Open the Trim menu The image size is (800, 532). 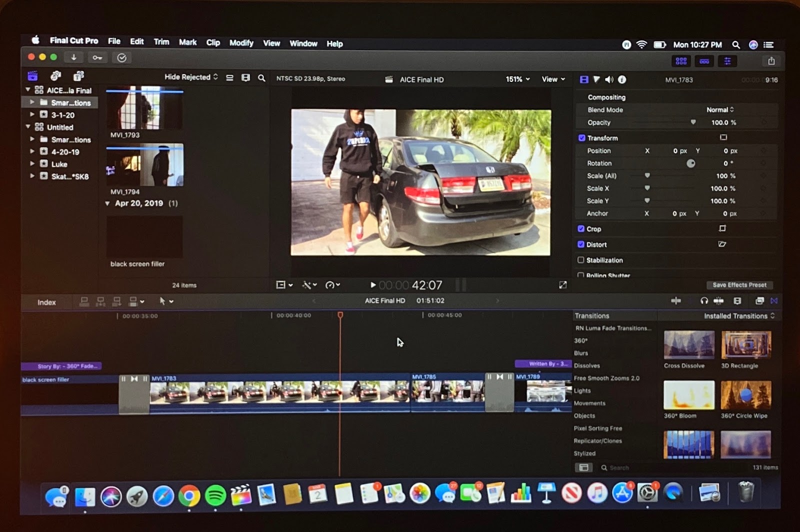pyautogui.click(x=161, y=42)
